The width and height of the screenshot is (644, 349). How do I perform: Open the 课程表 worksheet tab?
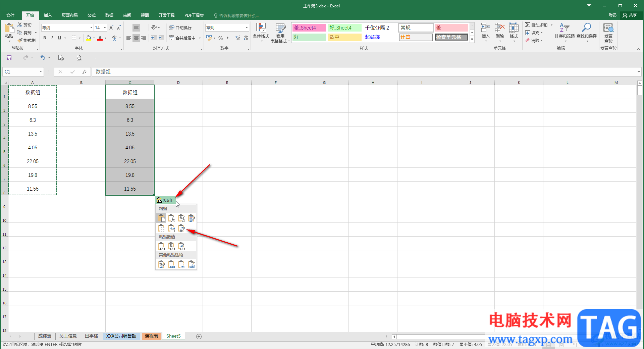point(151,336)
